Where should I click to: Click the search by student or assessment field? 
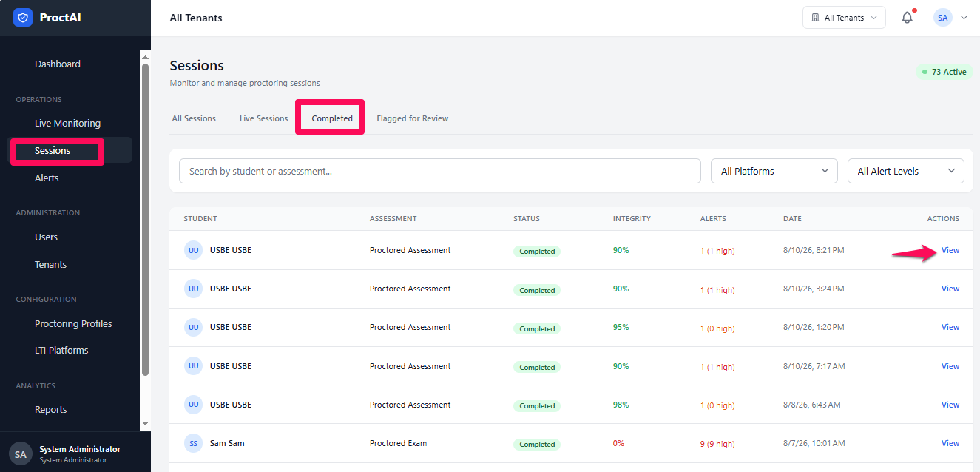pyautogui.click(x=440, y=171)
